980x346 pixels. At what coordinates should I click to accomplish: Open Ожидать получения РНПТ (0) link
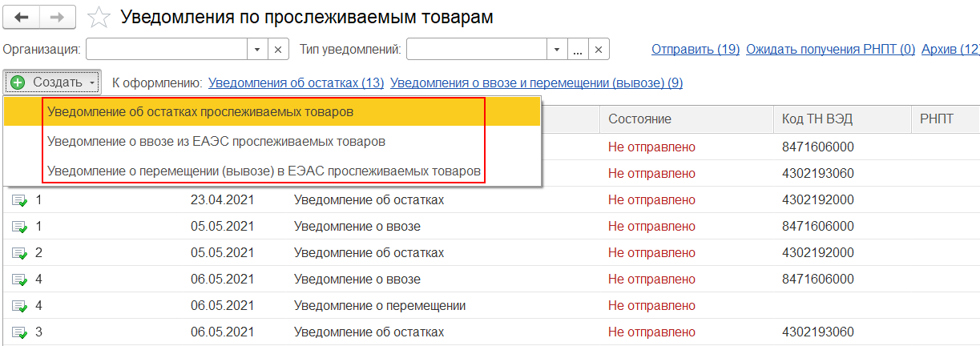[x=830, y=50]
